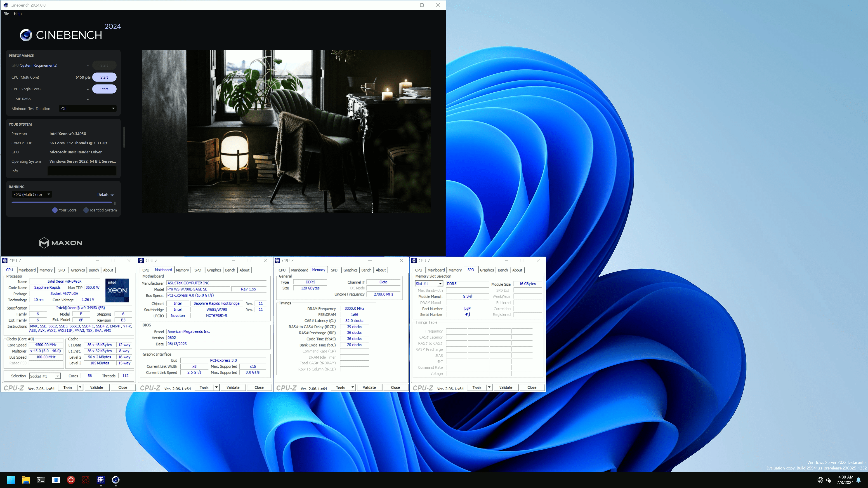
Task: Open the Terminal icon in the taskbar
Action: [x=41, y=480]
